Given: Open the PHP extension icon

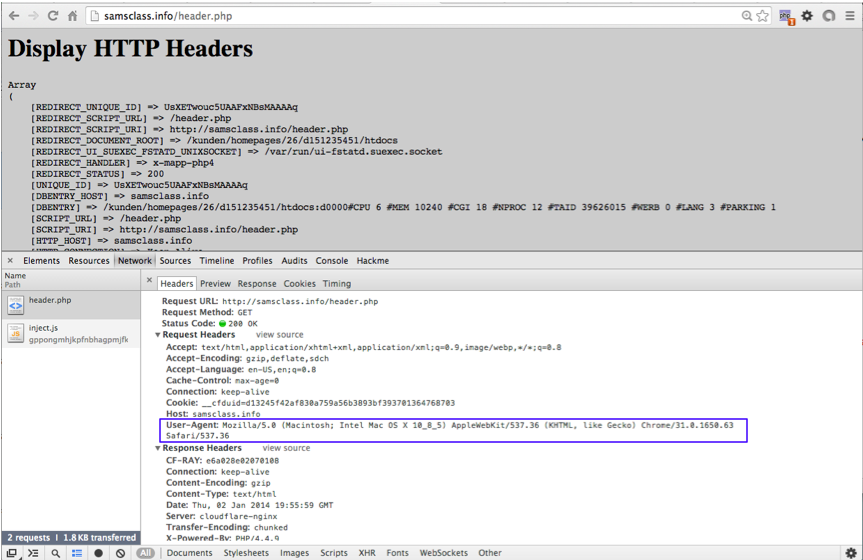Looking at the screenshot, I should (786, 17).
